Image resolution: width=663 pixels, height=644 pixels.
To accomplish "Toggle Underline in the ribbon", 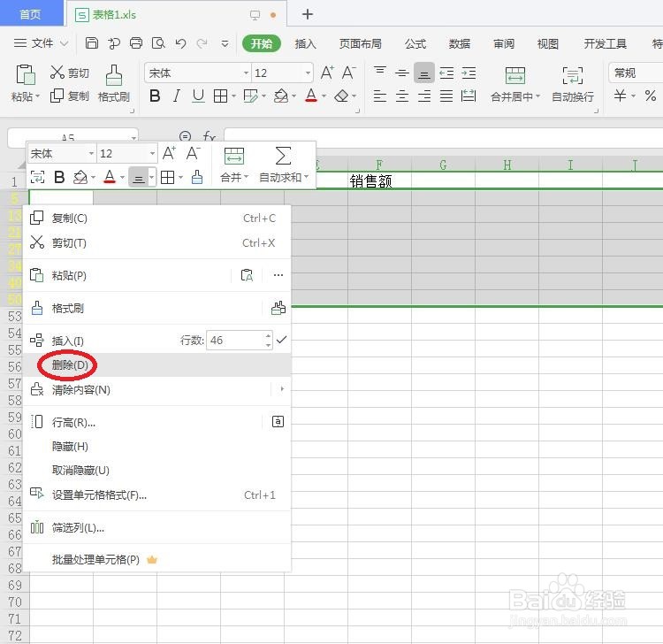I will click(x=198, y=96).
